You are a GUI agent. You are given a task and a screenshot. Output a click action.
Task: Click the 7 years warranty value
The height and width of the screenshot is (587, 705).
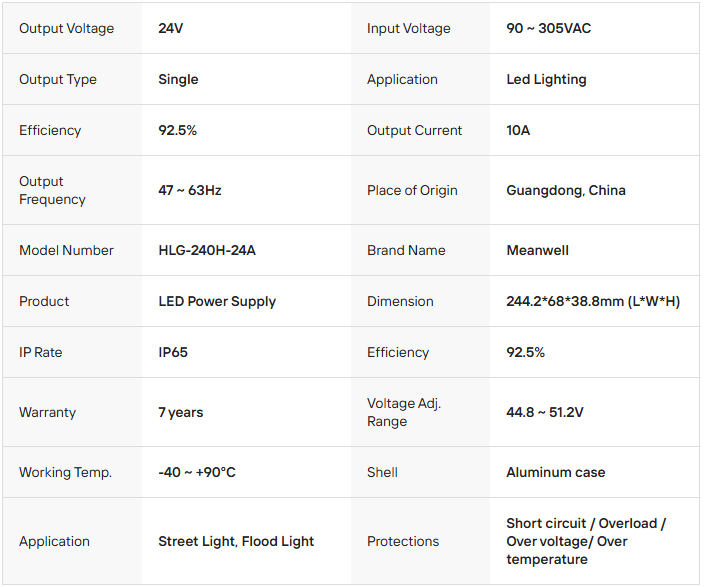pos(181,412)
